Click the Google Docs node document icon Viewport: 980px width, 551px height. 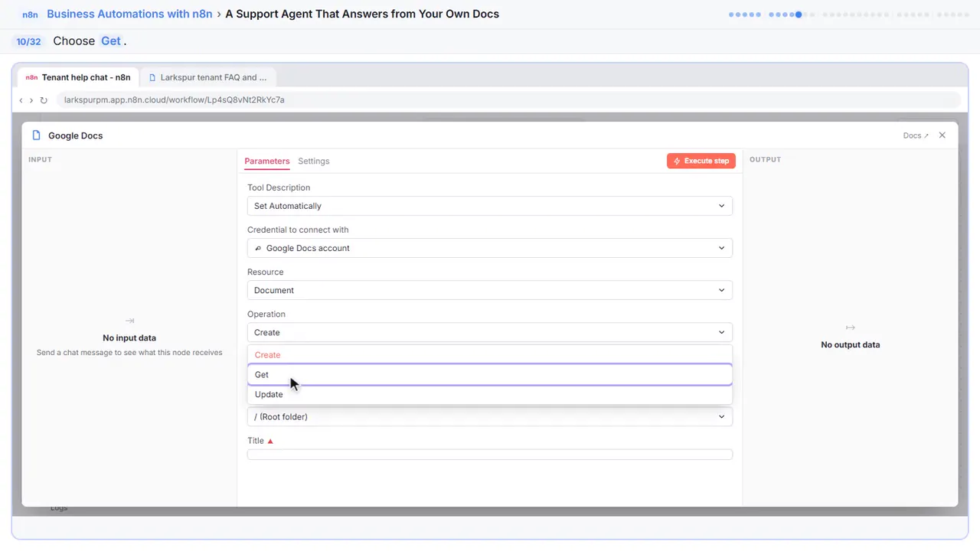[36, 135]
